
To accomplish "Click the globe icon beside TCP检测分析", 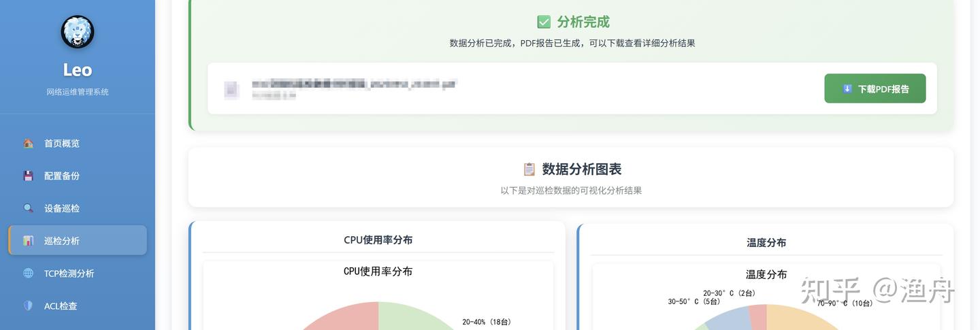I will (28, 273).
